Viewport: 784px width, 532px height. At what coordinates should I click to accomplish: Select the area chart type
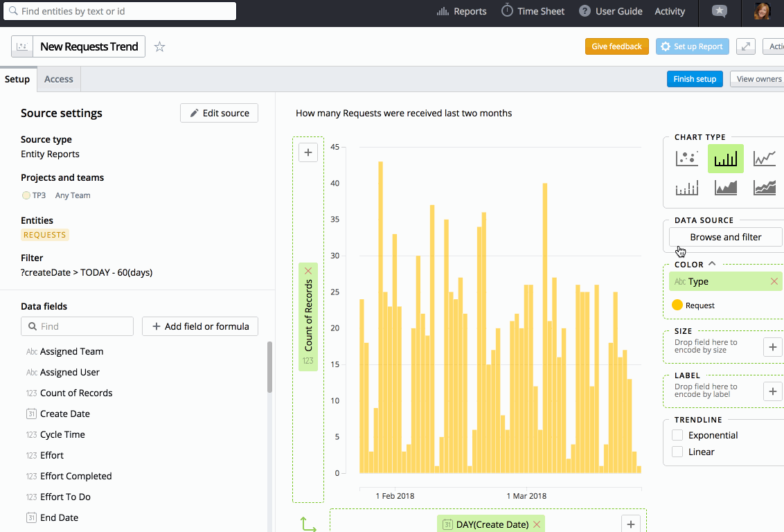tap(726, 188)
